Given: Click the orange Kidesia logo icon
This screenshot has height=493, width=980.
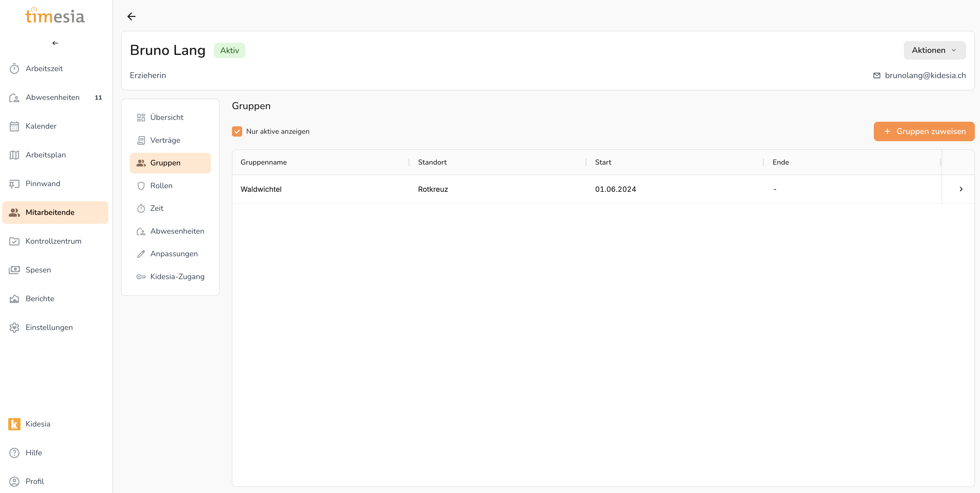Looking at the screenshot, I should click(14, 424).
